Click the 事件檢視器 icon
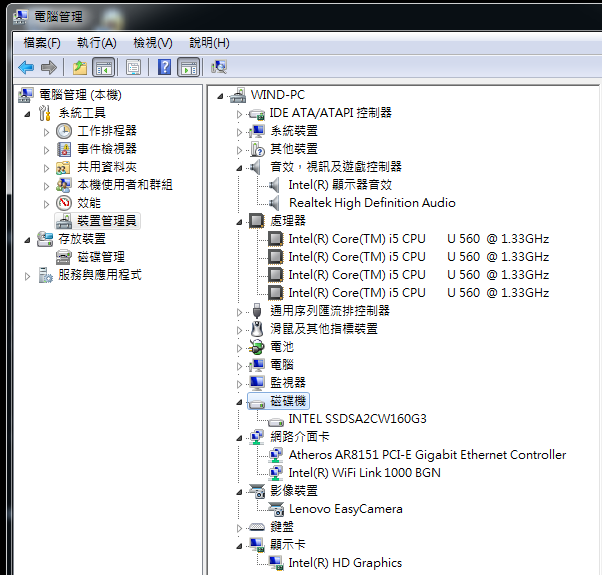 (64, 149)
